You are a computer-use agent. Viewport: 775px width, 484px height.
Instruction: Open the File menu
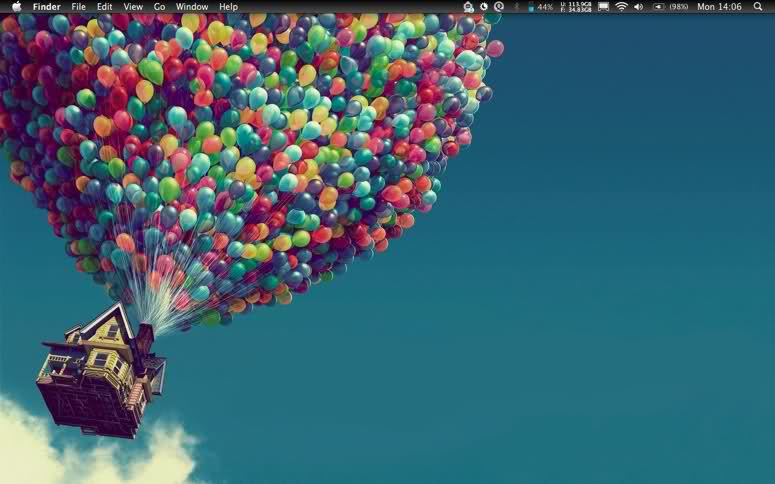coord(78,7)
